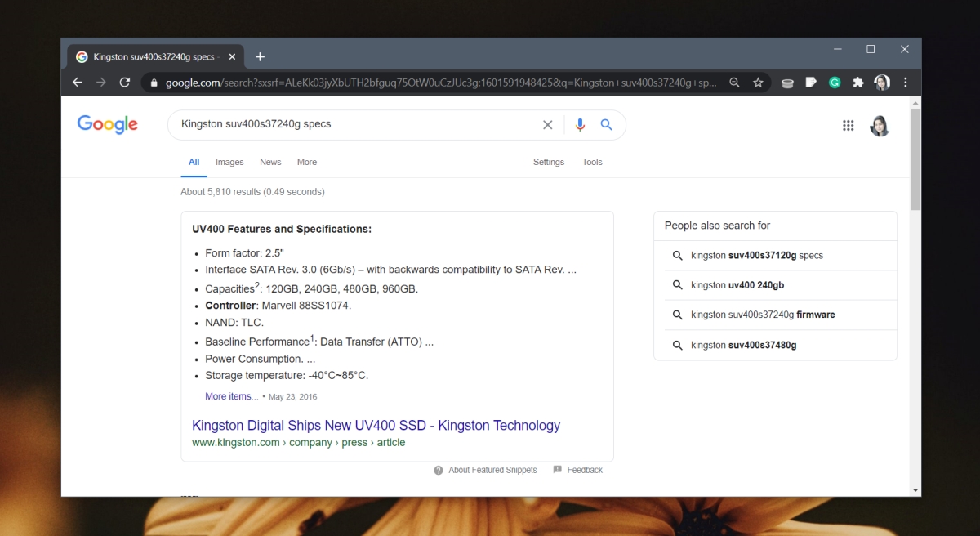Navigate back using the back arrow icon
The width and height of the screenshot is (980, 536).
(x=78, y=83)
